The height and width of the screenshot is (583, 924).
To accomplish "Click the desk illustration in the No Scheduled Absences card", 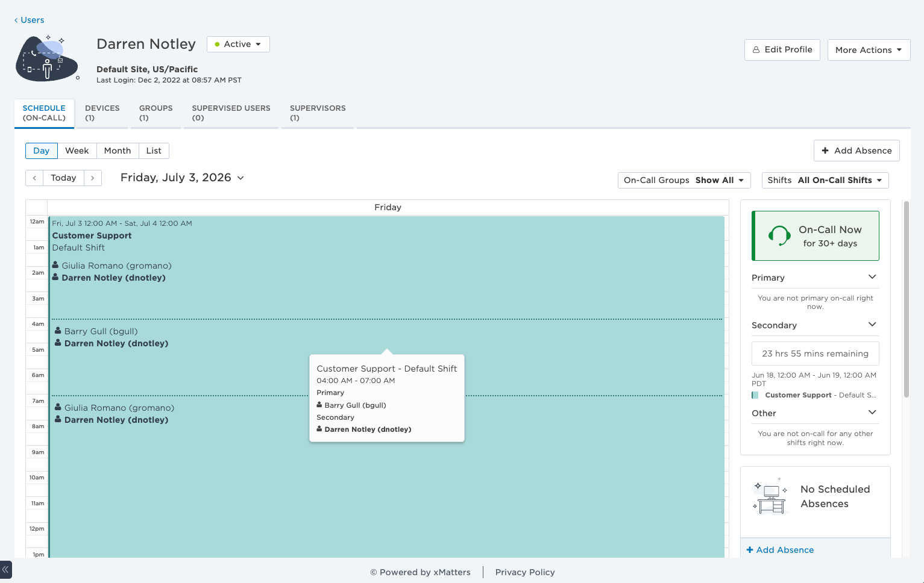I will (x=771, y=497).
